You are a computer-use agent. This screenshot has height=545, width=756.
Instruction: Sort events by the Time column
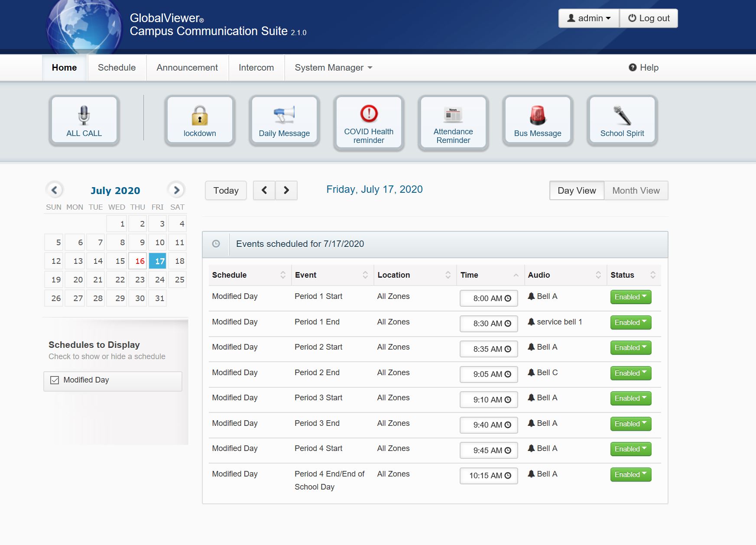click(490, 275)
